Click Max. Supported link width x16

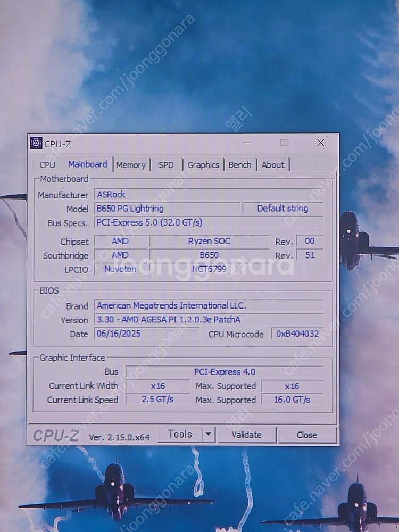[x=292, y=386]
